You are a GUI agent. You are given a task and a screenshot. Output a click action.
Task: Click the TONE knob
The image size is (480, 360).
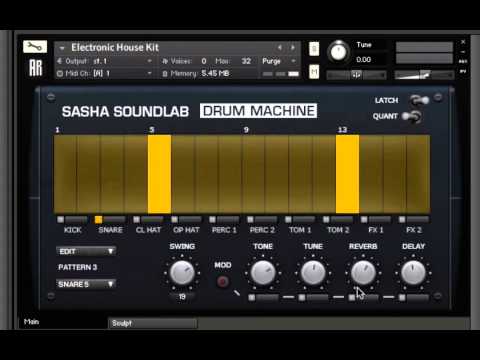point(263,273)
